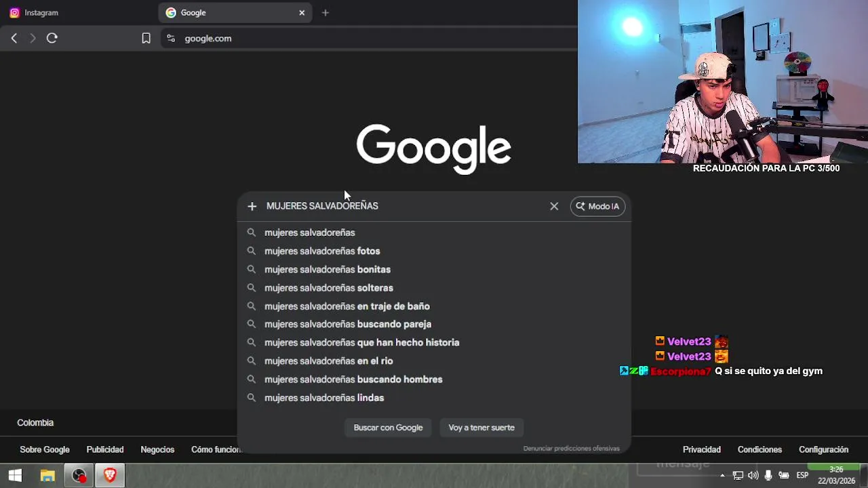Close the Google tab
868x488 pixels.
[x=302, y=13]
